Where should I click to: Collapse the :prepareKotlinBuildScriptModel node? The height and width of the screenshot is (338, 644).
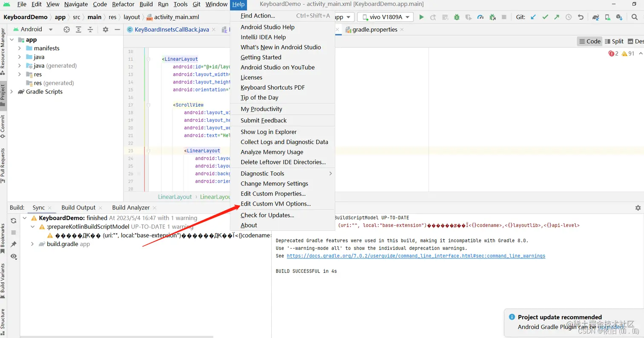33,226
